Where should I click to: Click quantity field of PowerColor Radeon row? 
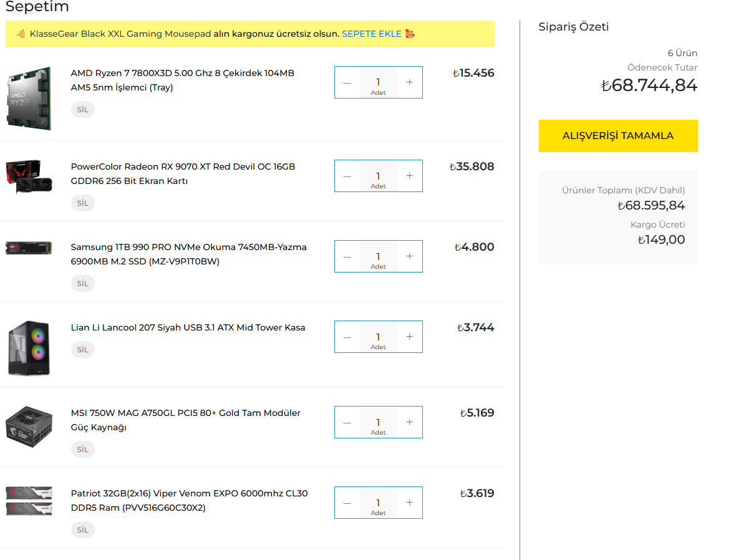click(378, 176)
